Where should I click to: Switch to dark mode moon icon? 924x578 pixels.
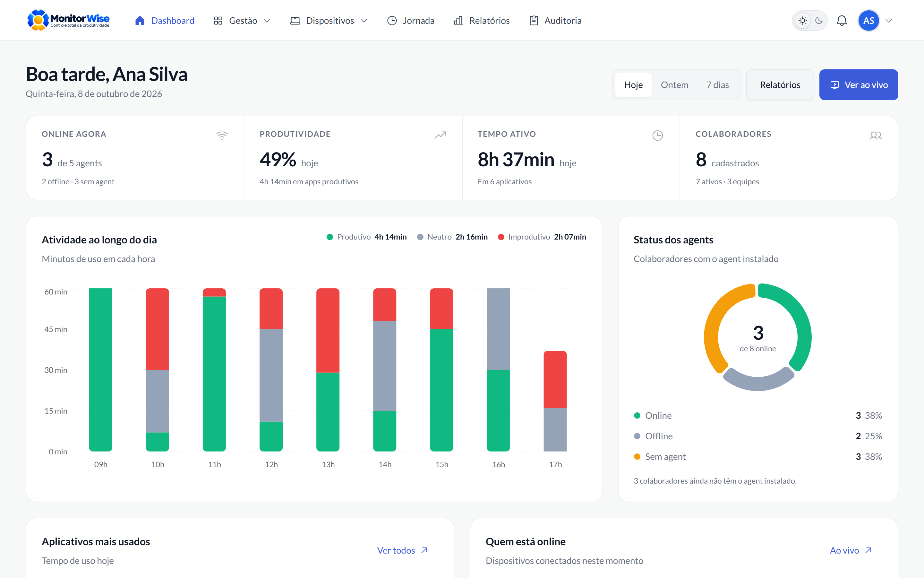coord(819,21)
